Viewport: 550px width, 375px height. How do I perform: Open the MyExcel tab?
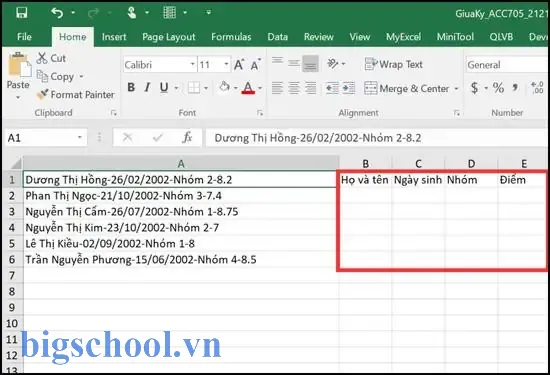pyautogui.click(x=403, y=37)
